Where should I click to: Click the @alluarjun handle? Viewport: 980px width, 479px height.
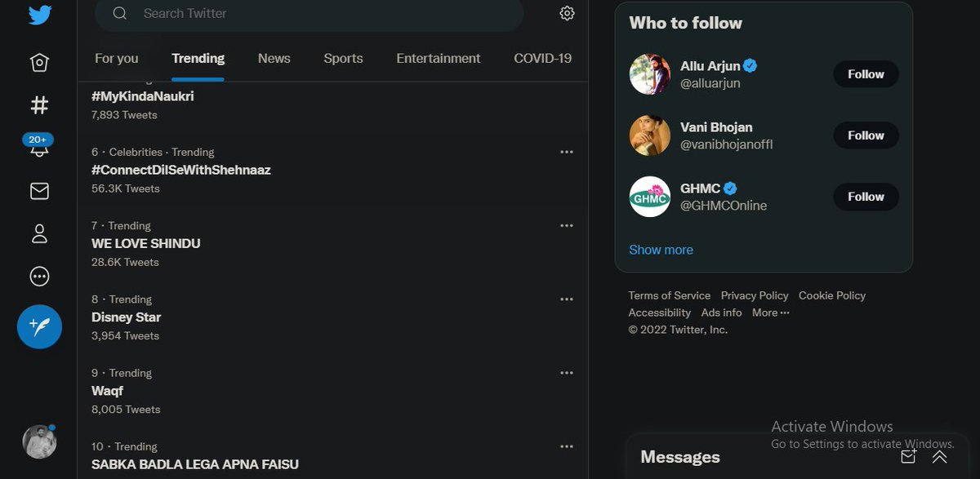710,83
